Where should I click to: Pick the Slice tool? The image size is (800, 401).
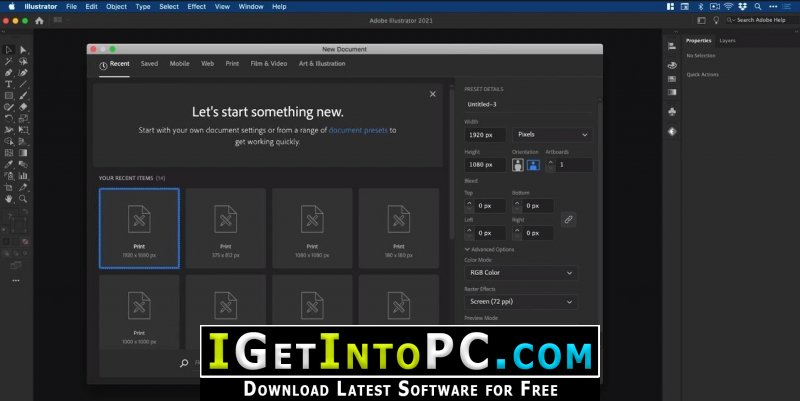tap(23, 187)
